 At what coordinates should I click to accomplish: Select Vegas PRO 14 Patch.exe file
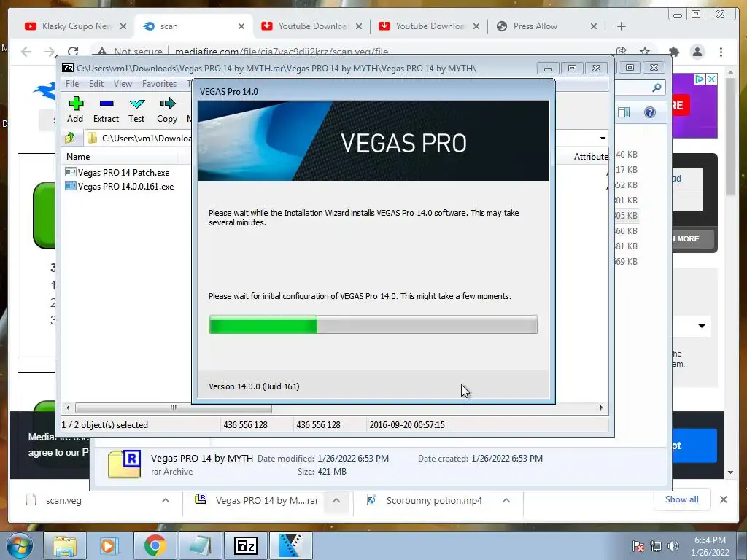coord(123,172)
